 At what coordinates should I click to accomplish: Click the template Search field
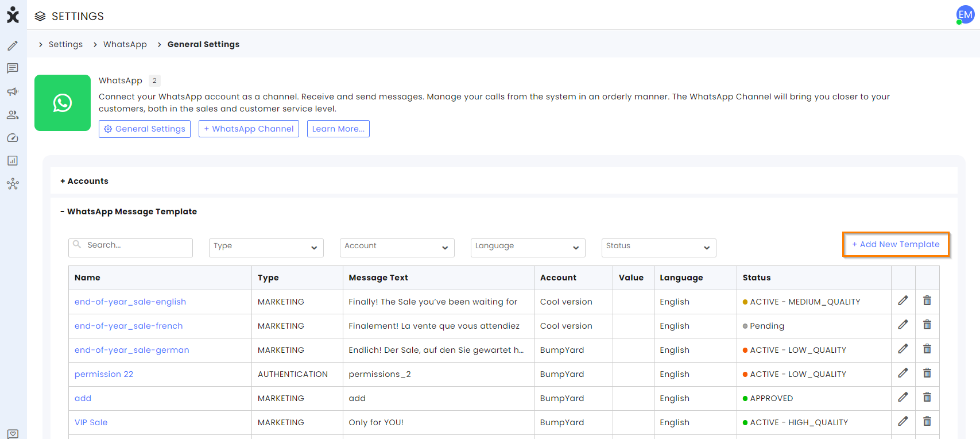[130, 248]
